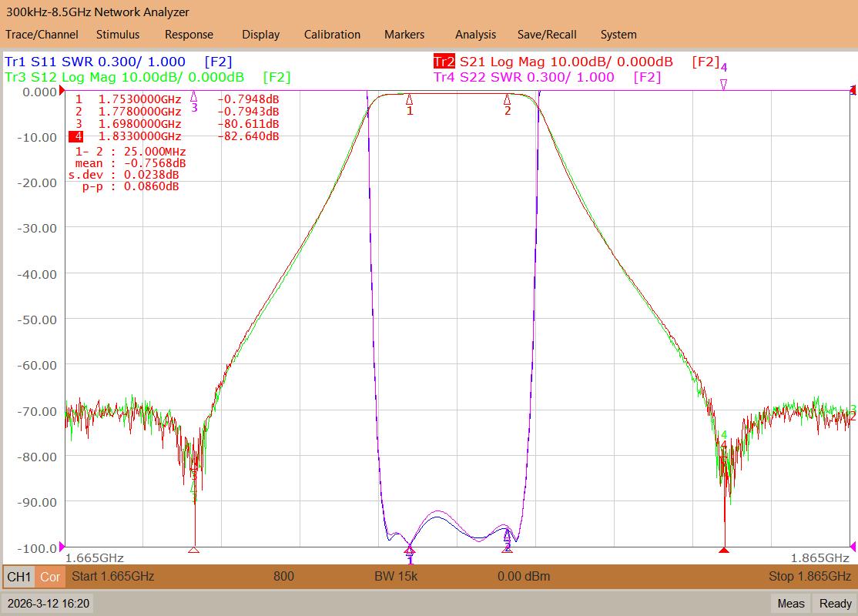
Task: Select the Tr1 S11 SWR trace label
Action: point(96,62)
